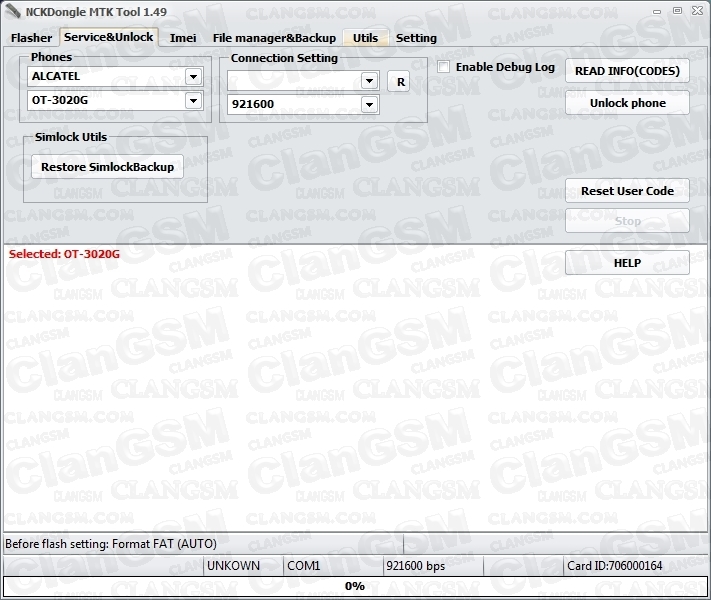The image size is (711, 600).
Task: Expand the ALCATEL brand dropdown
Action: (194, 76)
